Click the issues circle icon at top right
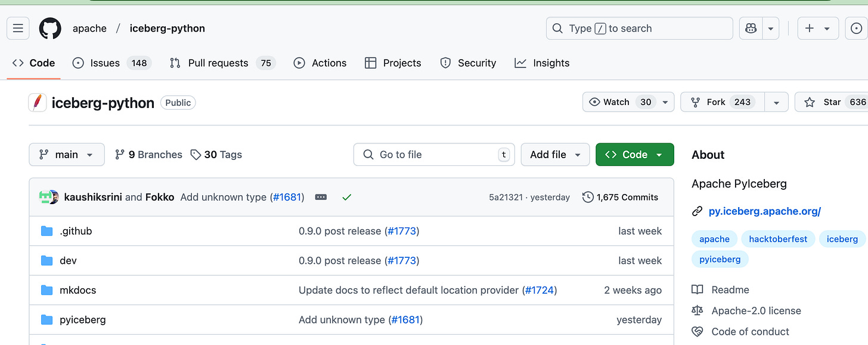 (x=857, y=28)
